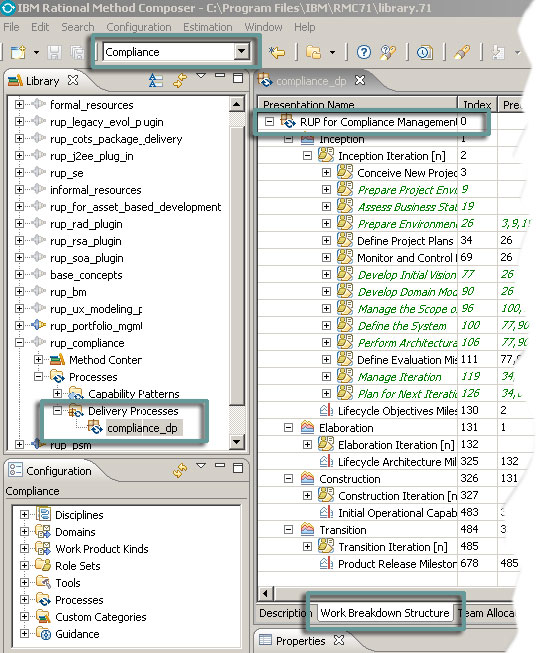Select the Method Content node
Image resolution: width=539 pixels, height=653 pixels.
[105, 360]
